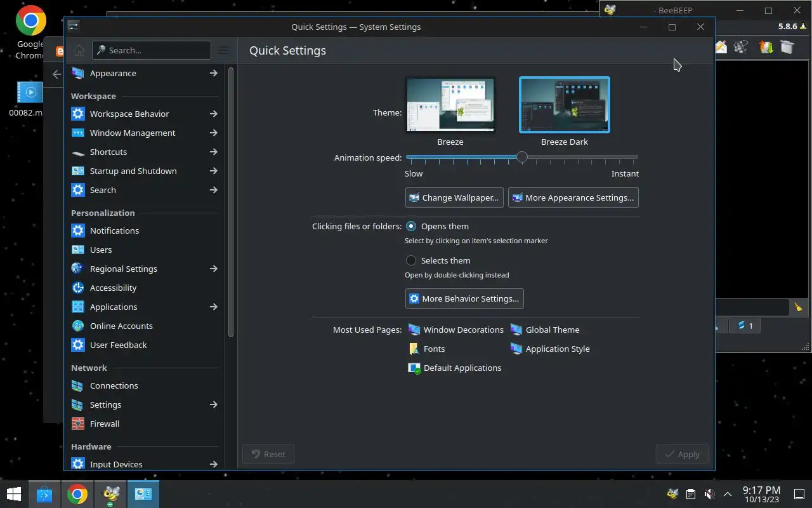Expand the Workspace Behavior arrow
This screenshot has width=812, height=508.
point(214,114)
